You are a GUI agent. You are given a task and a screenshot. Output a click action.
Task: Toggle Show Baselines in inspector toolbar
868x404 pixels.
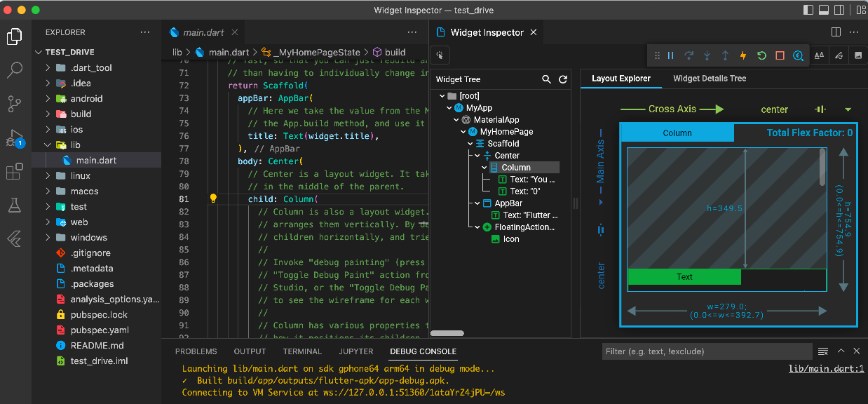[x=819, y=55]
